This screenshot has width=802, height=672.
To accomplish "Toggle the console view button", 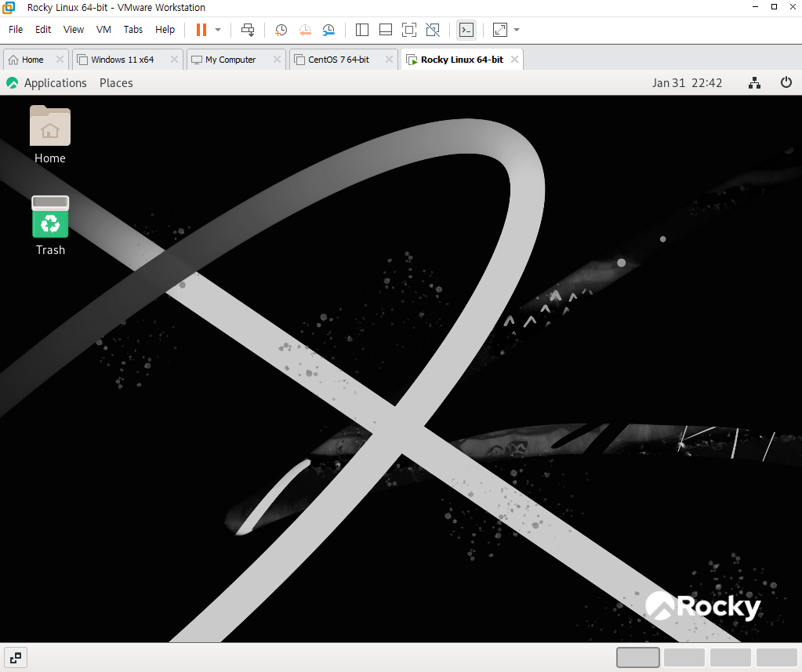I will tap(466, 30).
